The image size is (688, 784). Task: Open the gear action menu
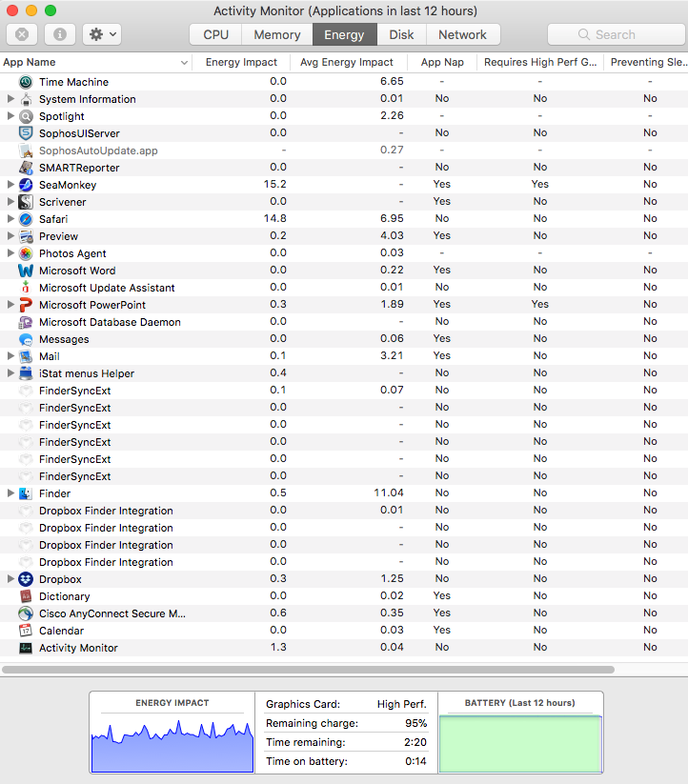[102, 34]
